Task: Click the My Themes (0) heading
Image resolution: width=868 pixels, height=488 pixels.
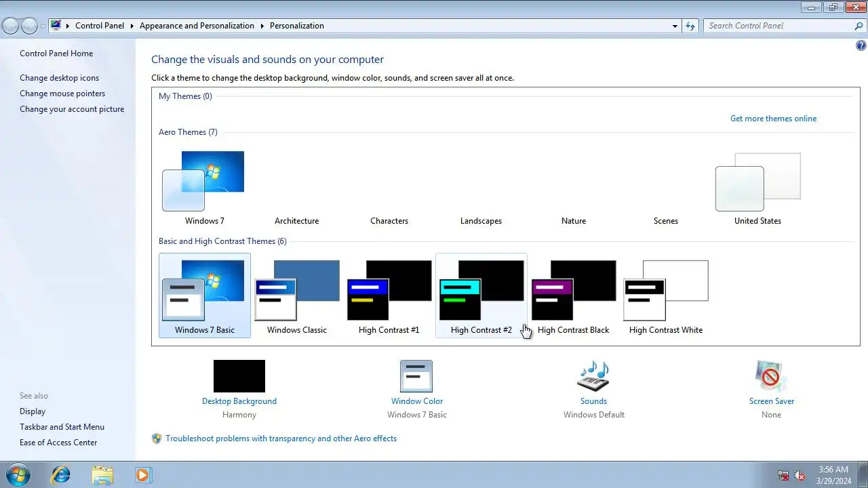Action: point(185,96)
